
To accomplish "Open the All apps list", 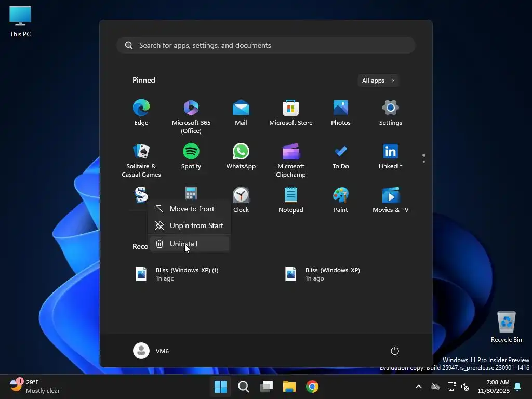I will (378, 81).
